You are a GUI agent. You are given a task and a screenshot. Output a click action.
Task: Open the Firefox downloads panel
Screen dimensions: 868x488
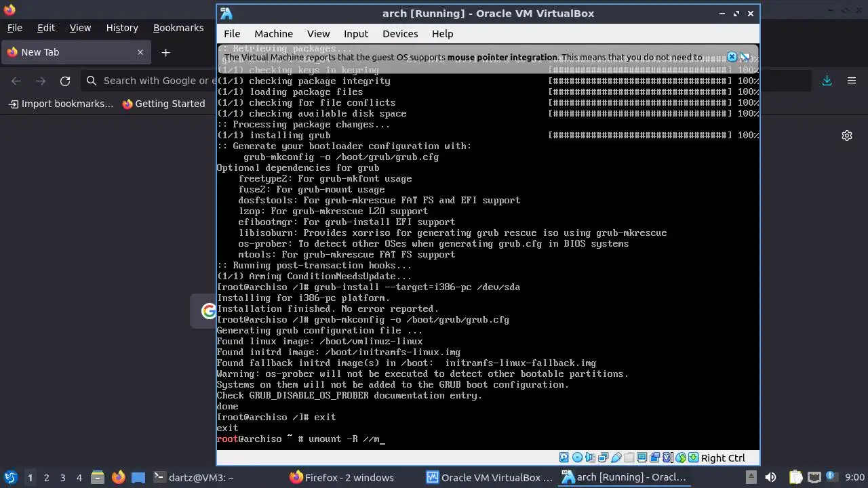click(x=827, y=81)
